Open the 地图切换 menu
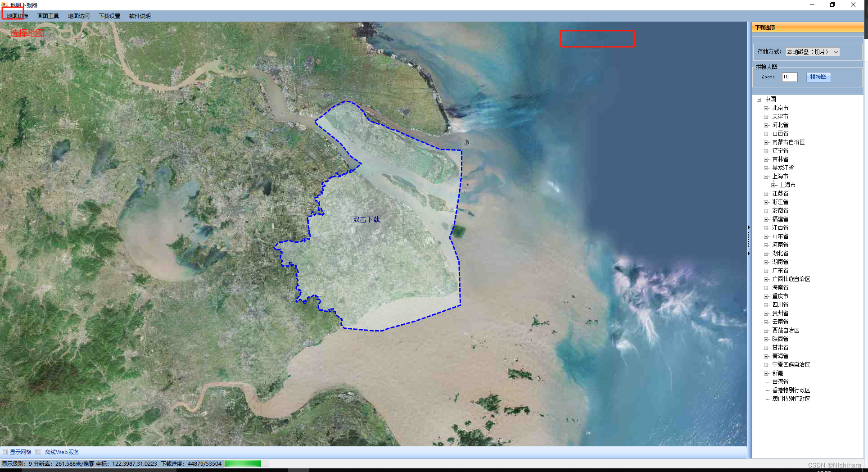 click(x=17, y=16)
